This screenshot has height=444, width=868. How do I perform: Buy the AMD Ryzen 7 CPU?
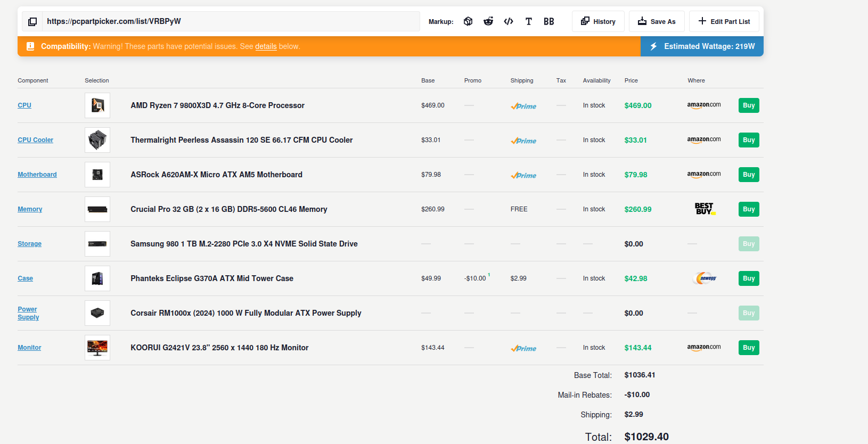pyautogui.click(x=749, y=105)
